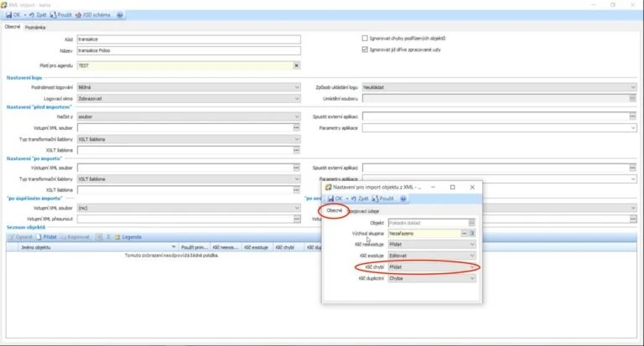This screenshot has width=644, height=346.
Task: Open help icon in the import dialog
Action: tap(403, 199)
